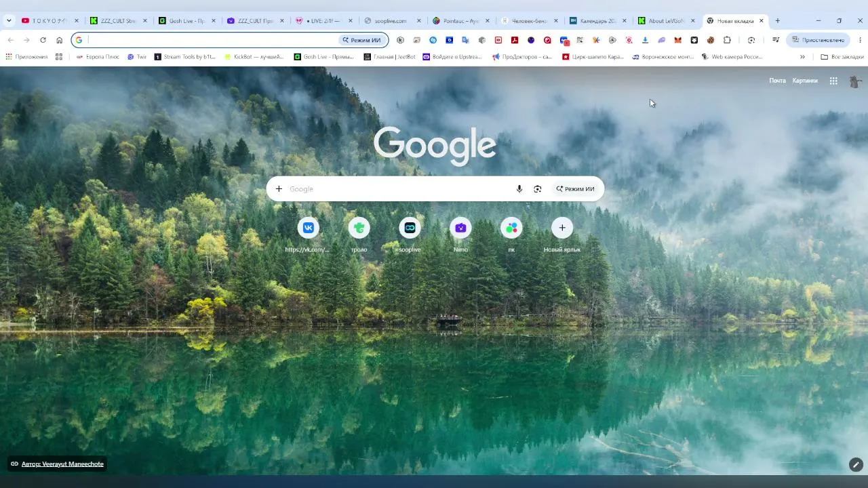Screen dimensions: 868x488
Task: Click the customize page pencil icon
Action: (856, 464)
